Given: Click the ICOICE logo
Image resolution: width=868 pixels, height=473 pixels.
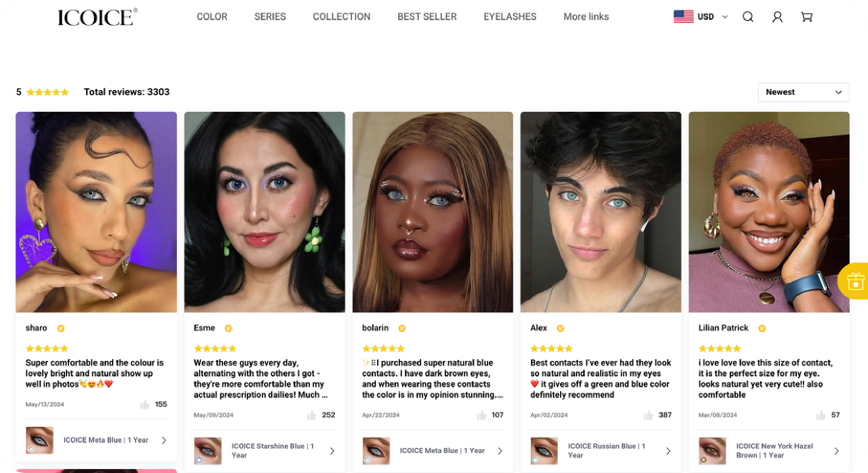Looking at the screenshot, I should point(97,17).
